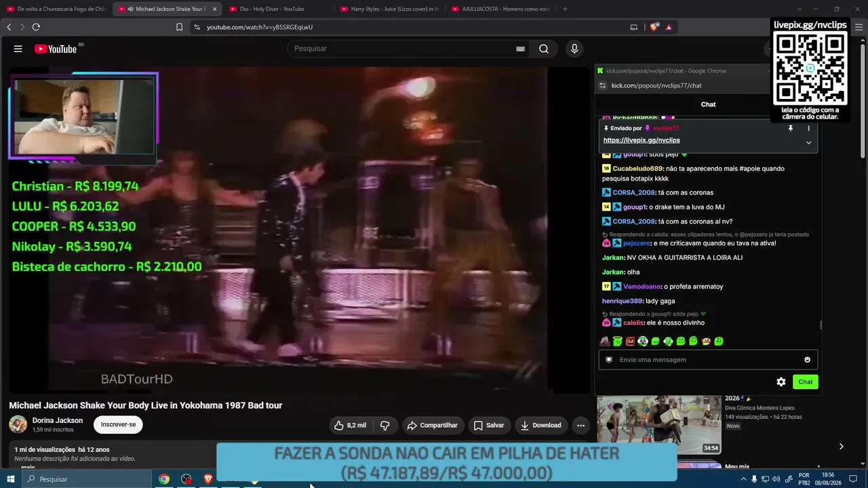Reload the page with the refresh icon

click(x=36, y=27)
